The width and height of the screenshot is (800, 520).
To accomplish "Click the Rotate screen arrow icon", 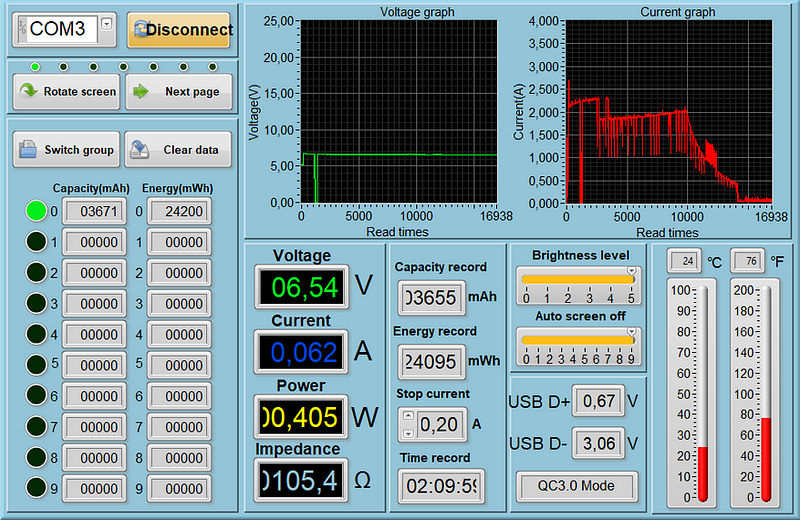I will pyautogui.click(x=28, y=91).
